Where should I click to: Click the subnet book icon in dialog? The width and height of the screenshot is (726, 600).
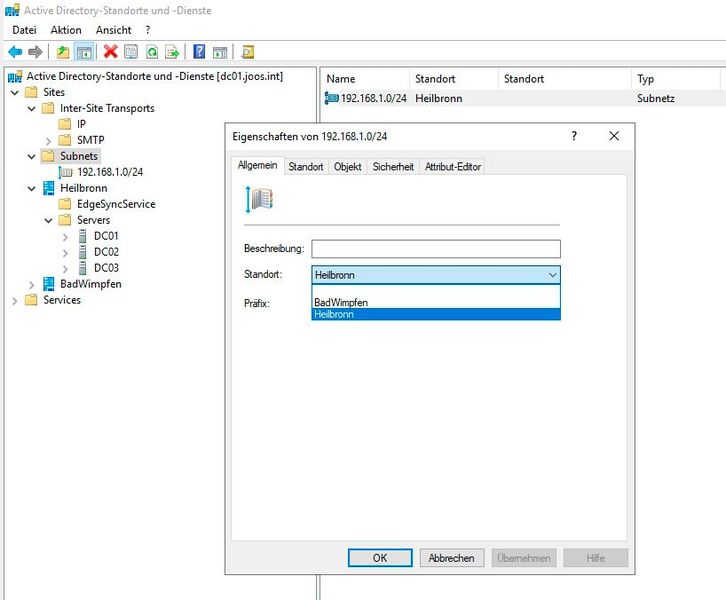[259, 200]
